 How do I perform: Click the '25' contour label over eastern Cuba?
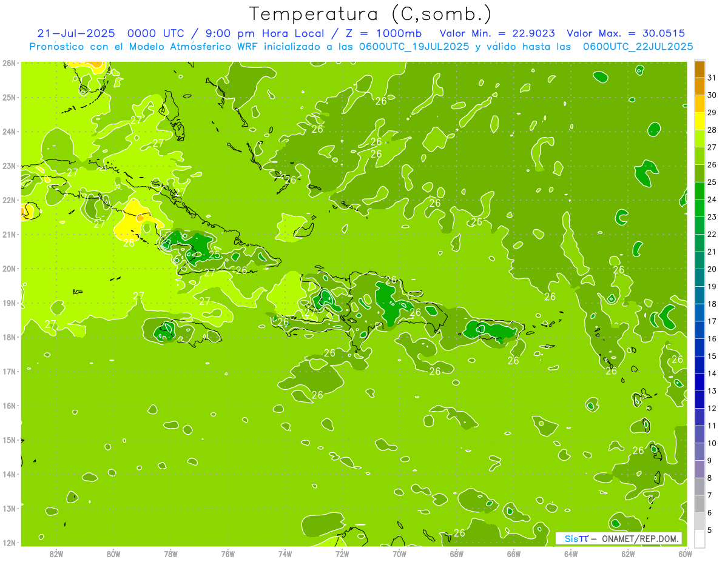tap(215, 254)
